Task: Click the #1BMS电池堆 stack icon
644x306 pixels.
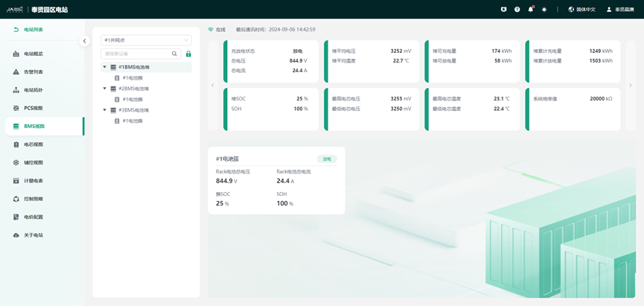Action: (x=113, y=67)
